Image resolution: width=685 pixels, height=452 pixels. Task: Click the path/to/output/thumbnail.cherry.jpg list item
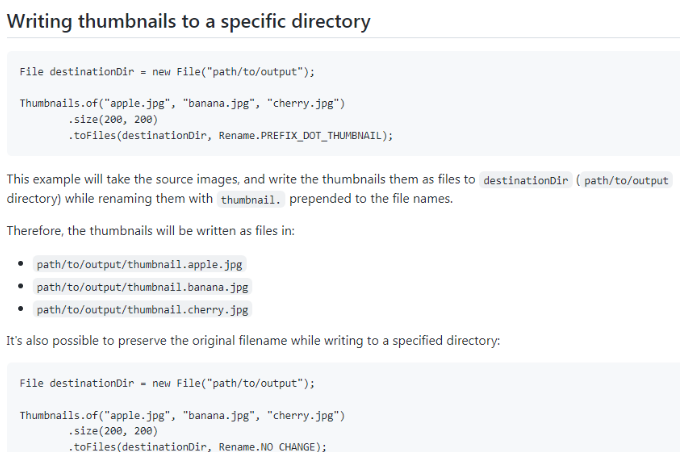click(x=142, y=310)
